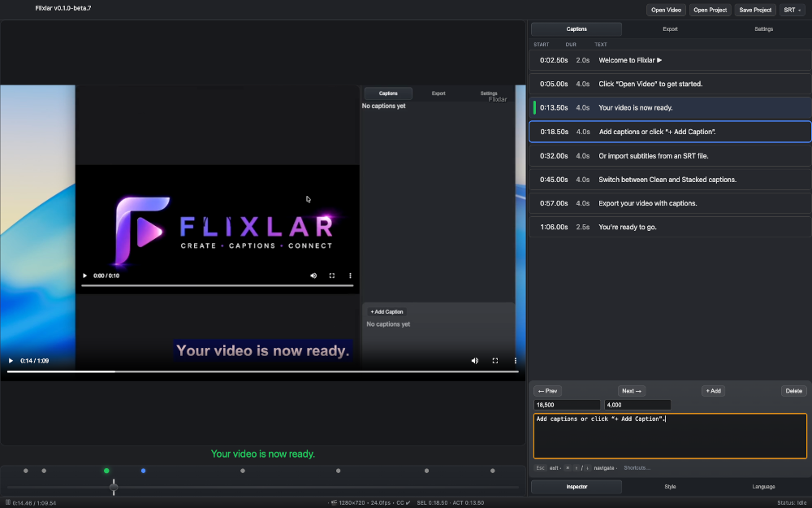812x508 pixels.
Task: Click the Save Project button
Action: coord(755,10)
